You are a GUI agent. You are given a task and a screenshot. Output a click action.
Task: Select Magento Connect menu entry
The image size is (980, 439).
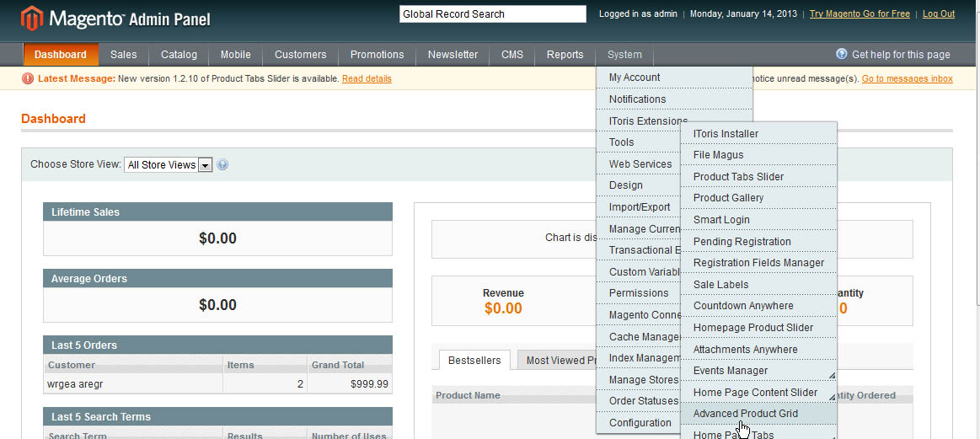[638, 315]
